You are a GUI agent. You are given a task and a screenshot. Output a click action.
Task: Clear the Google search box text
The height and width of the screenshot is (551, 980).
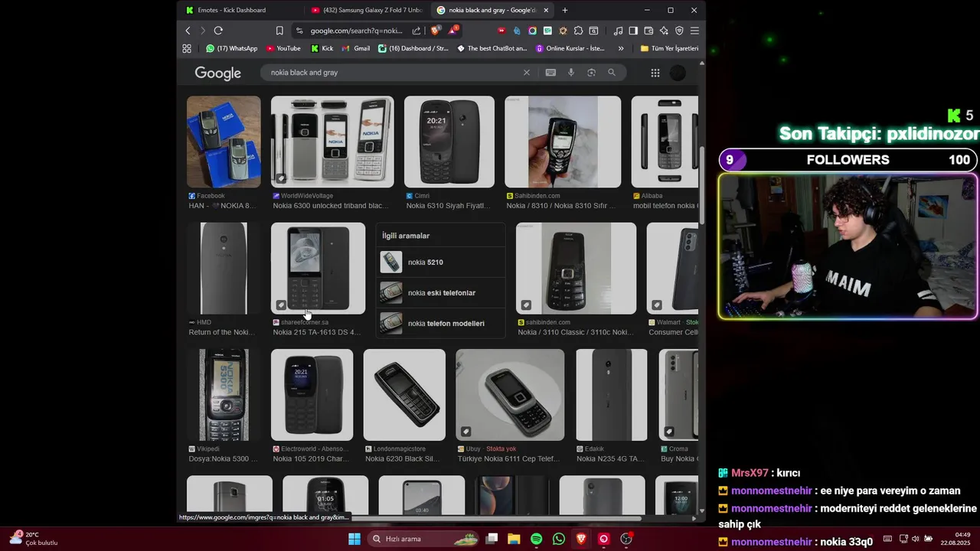(x=526, y=73)
